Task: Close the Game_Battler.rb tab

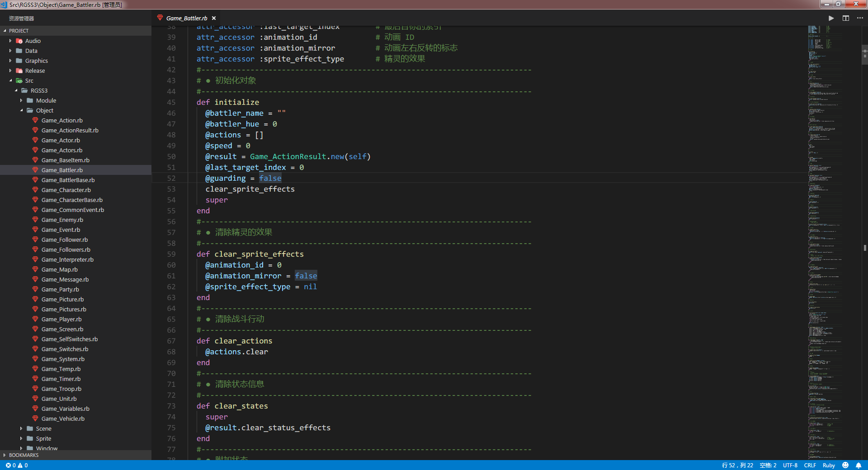Action: pos(214,18)
